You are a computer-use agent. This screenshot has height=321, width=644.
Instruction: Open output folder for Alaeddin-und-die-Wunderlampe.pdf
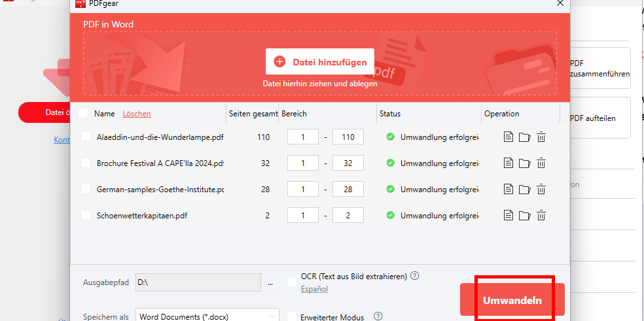click(524, 137)
